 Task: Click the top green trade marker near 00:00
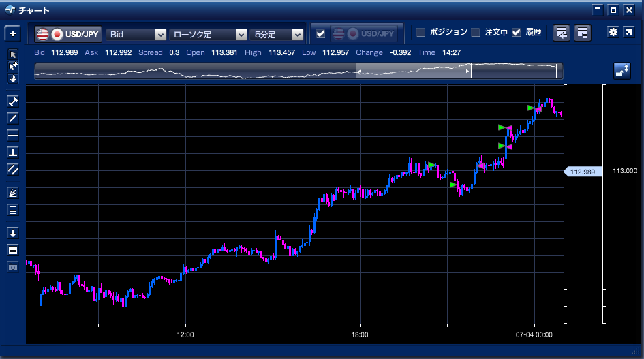coord(531,108)
